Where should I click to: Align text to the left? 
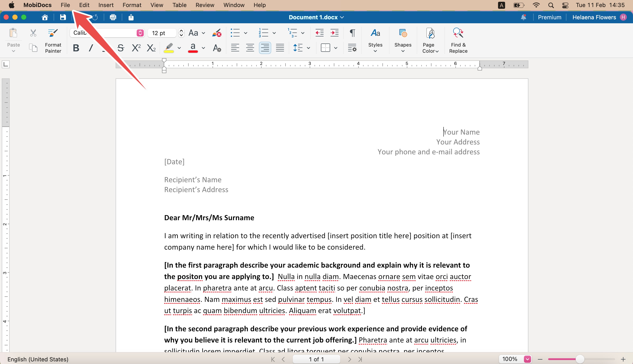(x=235, y=47)
